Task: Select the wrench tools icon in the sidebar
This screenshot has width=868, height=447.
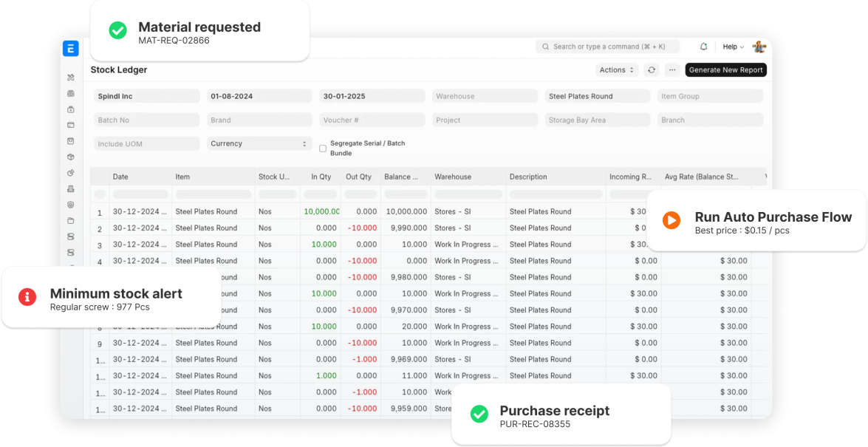Action: (x=70, y=77)
